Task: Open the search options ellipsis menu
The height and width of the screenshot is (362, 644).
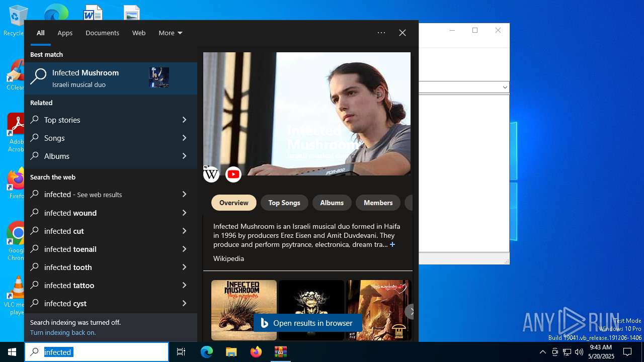Action: [381, 33]
